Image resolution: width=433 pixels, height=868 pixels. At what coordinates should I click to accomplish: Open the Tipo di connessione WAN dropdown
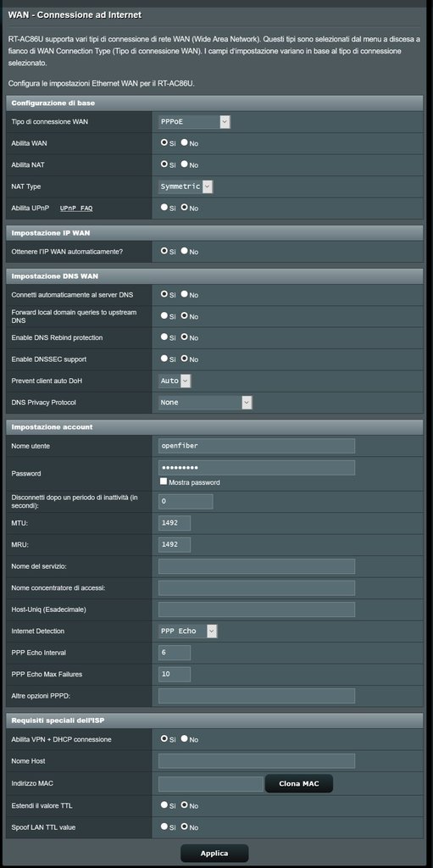(194, 122)
